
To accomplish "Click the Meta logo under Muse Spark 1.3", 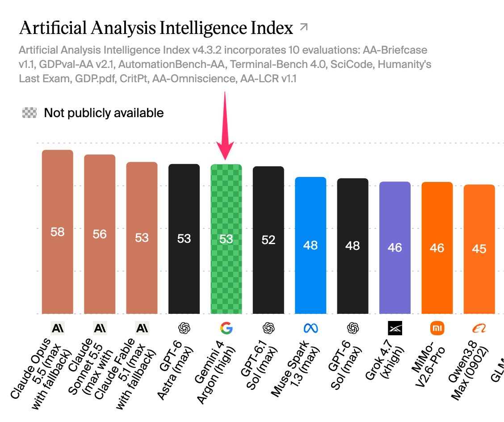I will (x=311, y=328).
